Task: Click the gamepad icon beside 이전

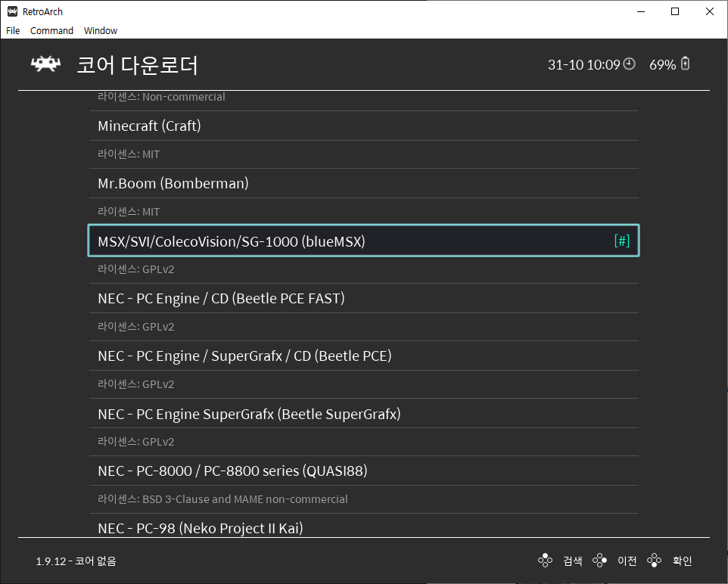Action: pyautogui.click(x=600, y=561)
